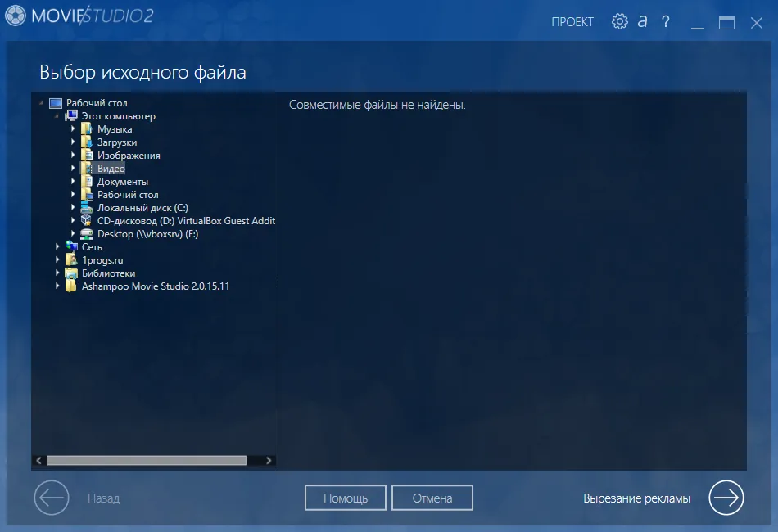Click the Локальный диск (C:) drive icon
This screenshot has height=532, width=778.
click(x=86, y=207)
